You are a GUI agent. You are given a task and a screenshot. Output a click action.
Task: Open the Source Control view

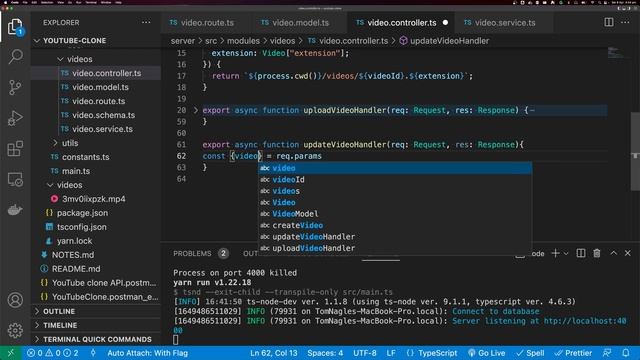point(15,87)
